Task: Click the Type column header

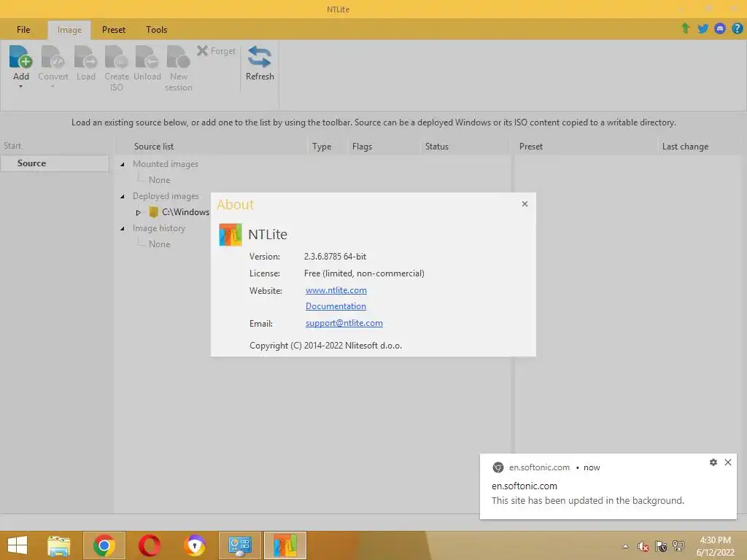Action: (x=322, y=146)
